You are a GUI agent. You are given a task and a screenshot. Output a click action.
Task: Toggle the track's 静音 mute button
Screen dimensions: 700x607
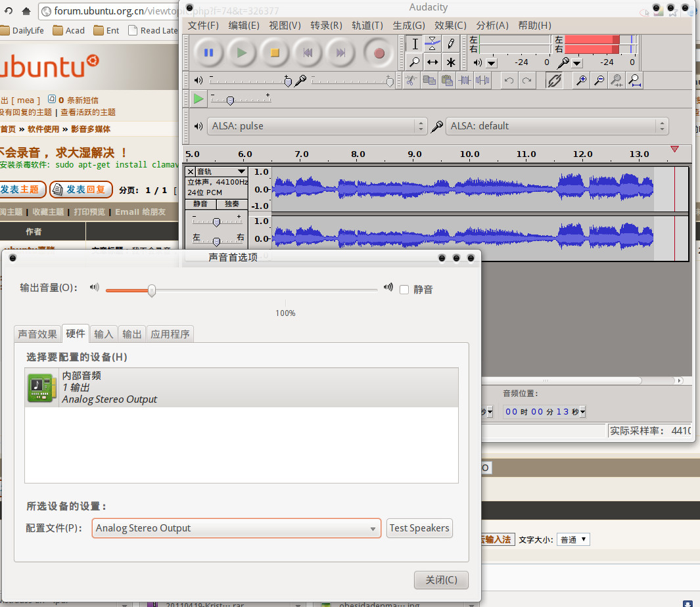[200, 204]
